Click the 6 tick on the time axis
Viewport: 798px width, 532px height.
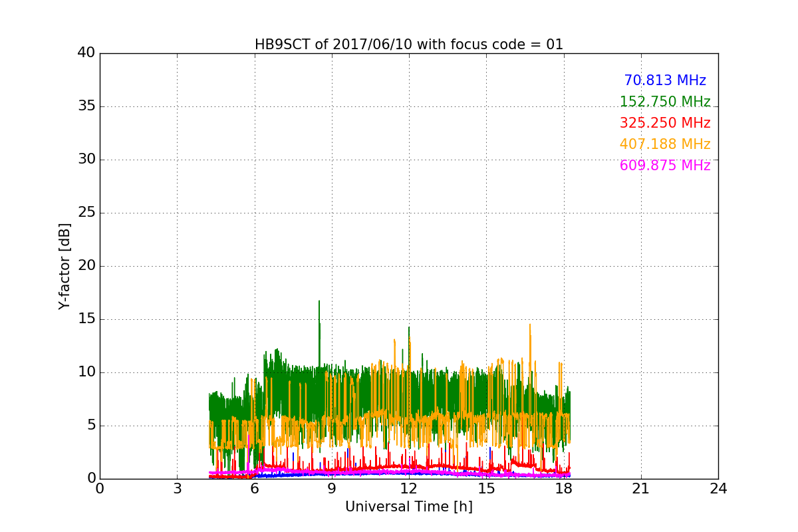pos(254,489)
